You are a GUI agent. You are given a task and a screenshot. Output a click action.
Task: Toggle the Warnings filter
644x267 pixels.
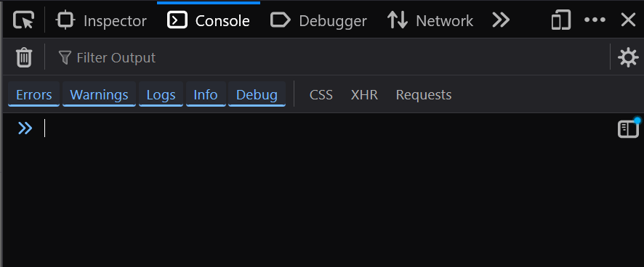[x=99, y=95]
